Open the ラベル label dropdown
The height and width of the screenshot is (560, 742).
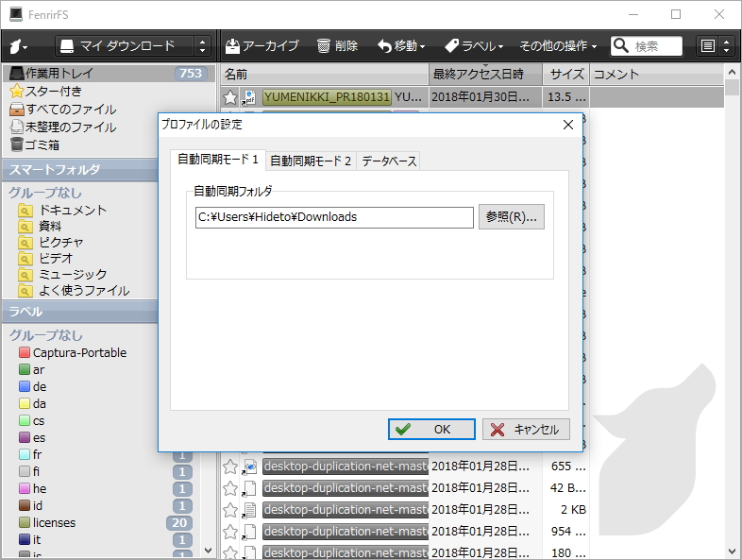click(x=474, y=46)
